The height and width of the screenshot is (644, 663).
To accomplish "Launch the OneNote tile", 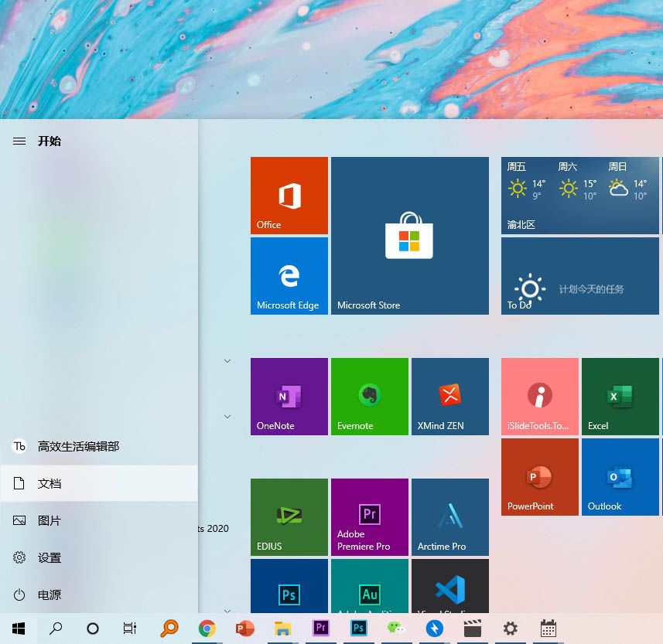I will (289, 397).
